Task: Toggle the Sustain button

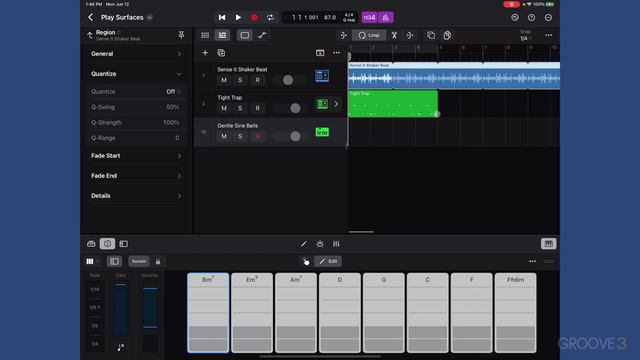Action: [139, 261]
